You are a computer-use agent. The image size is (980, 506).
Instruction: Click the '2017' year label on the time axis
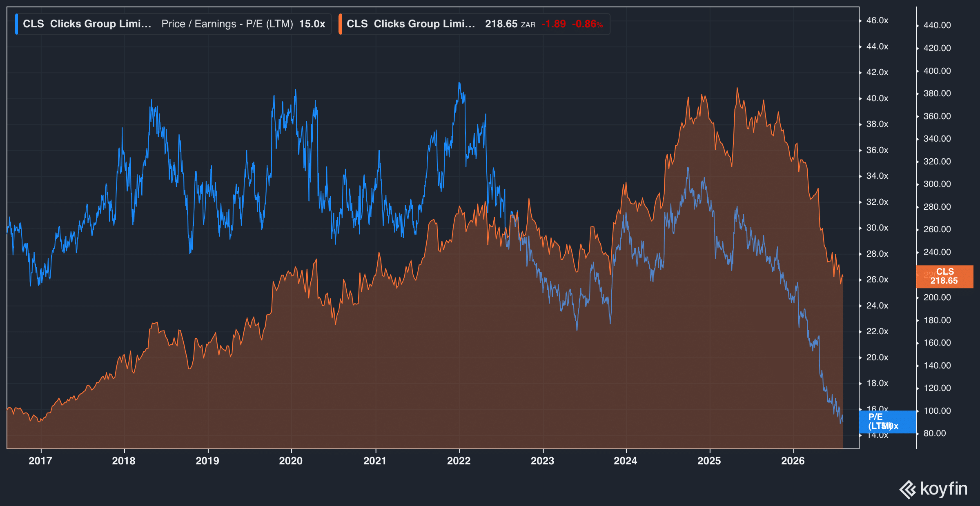tap(40, 461)
